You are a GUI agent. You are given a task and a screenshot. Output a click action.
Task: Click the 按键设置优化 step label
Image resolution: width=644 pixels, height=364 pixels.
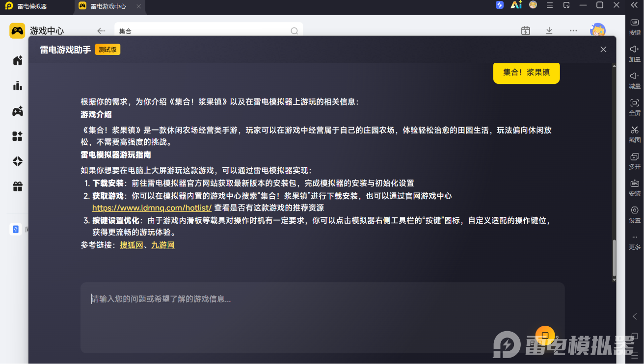pyautogui.click(x=116, y=221)
